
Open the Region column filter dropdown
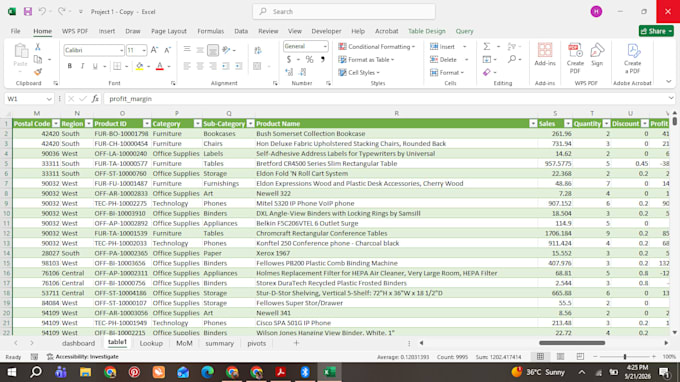pyautogui.click(x=88, y=124)
